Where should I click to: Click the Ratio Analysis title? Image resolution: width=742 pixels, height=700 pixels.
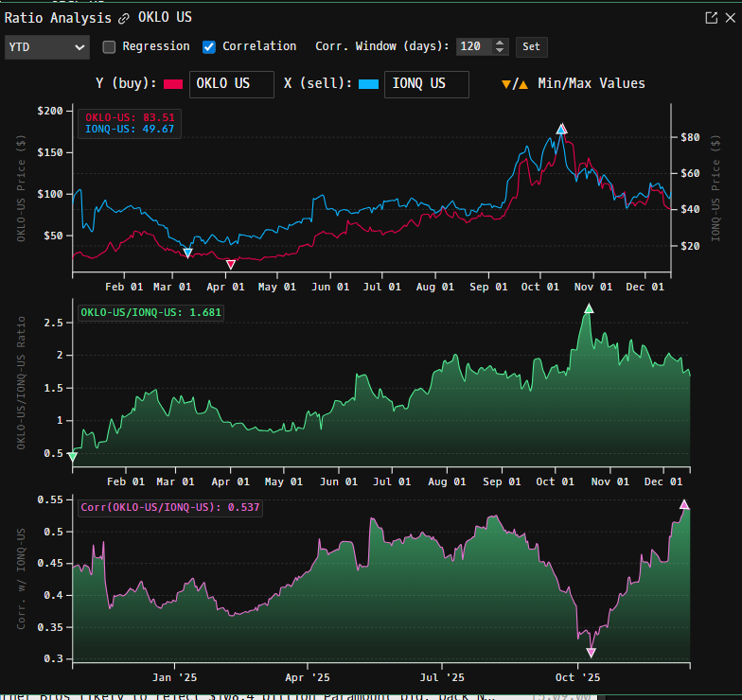58,18
